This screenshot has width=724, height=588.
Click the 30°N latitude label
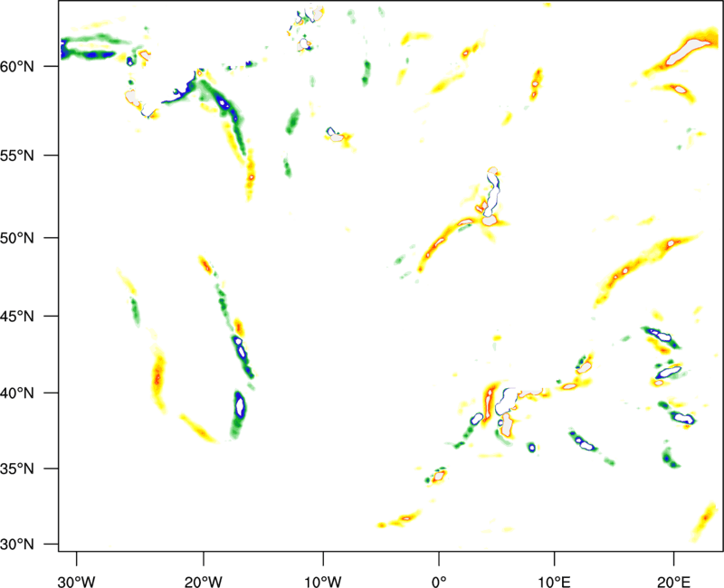coord(17,545)
